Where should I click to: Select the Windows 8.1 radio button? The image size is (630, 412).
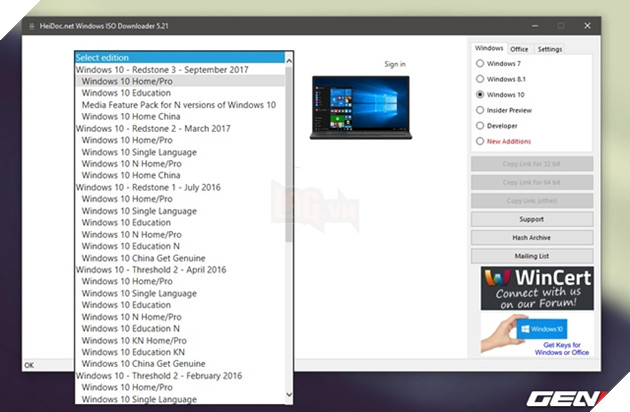[480, 79]
